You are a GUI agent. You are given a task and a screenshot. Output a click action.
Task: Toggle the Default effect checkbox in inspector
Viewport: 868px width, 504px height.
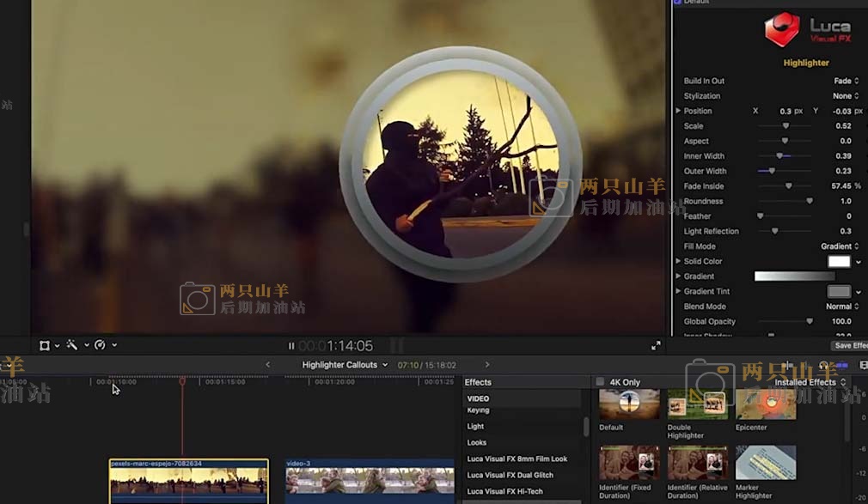click(677, 2)
